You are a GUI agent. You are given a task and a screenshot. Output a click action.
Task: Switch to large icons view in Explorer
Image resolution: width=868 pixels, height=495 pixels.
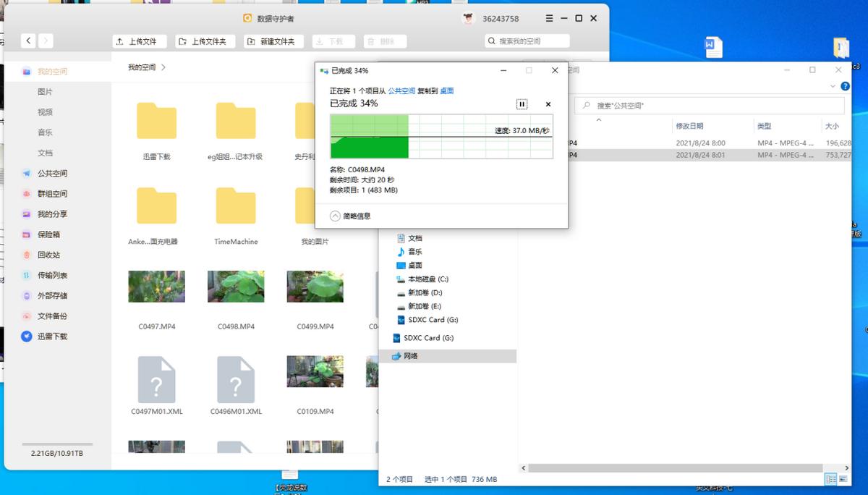[x=844, y=478]
